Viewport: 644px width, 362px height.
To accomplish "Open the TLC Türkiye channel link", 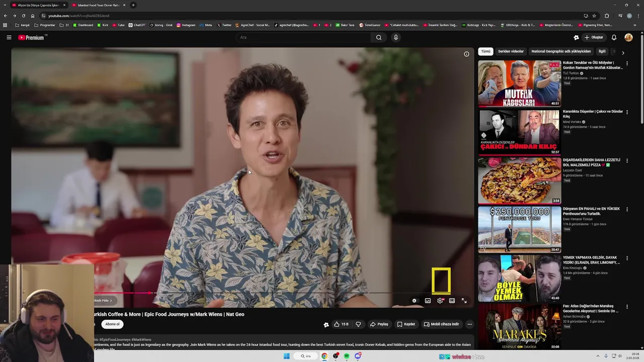I will tap(571, 73).
